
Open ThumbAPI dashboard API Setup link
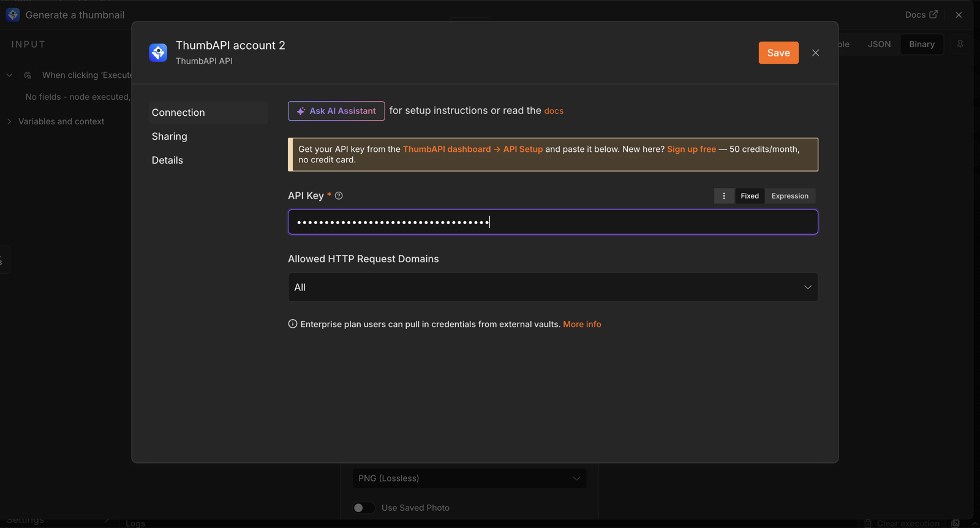473,149
